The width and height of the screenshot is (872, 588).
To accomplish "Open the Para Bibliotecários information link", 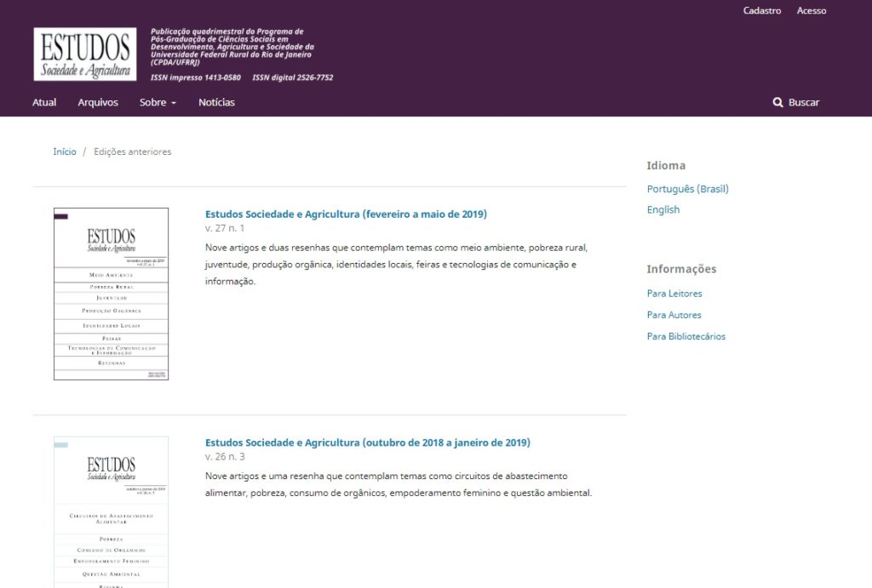I will [x=686, y=336].
